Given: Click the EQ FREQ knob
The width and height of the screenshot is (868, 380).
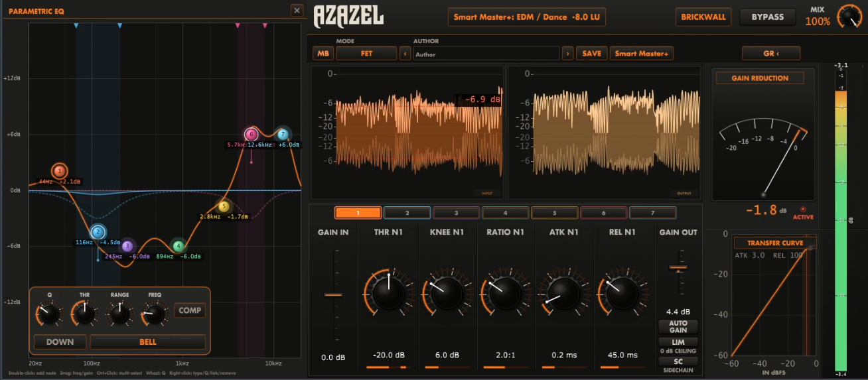Looking at the screenshot, I should tap(154, 314).
